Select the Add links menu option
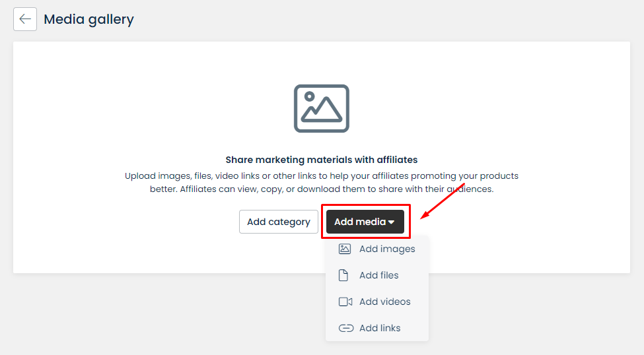 coord(380,328)
